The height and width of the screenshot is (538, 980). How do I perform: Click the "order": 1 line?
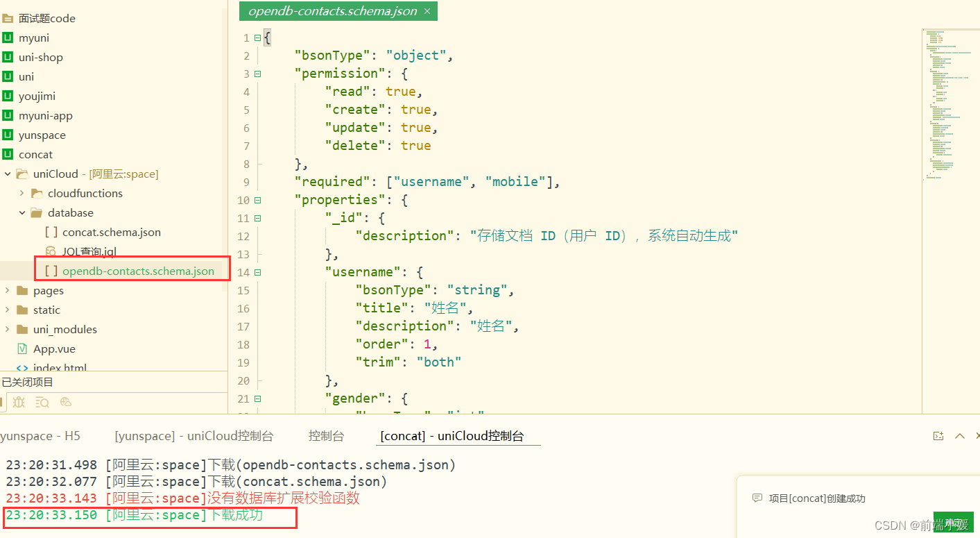click(397, 344)
